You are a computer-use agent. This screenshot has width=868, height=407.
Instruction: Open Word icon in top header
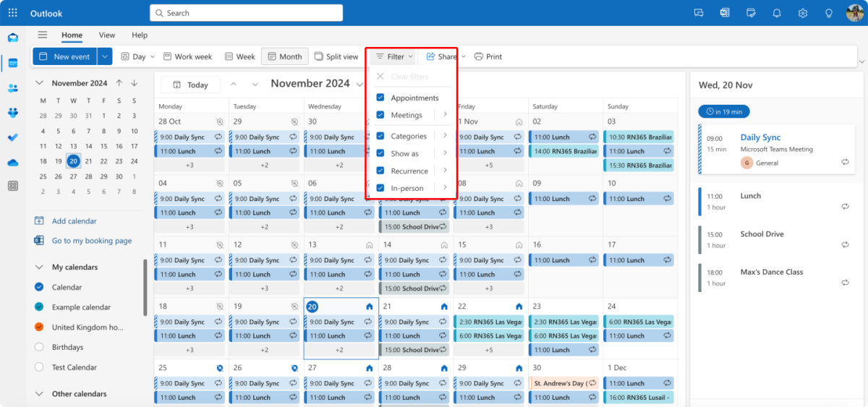pyautogui.click(x=725, y=13)
